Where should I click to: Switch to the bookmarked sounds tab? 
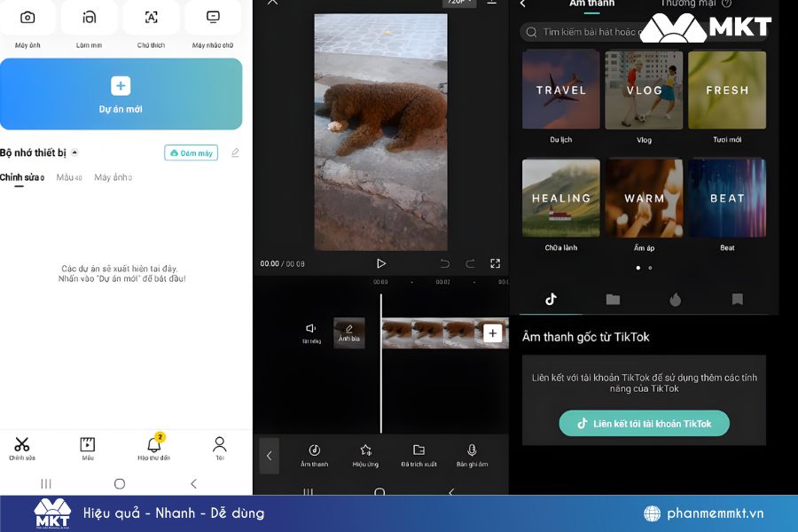click(737, 300)
